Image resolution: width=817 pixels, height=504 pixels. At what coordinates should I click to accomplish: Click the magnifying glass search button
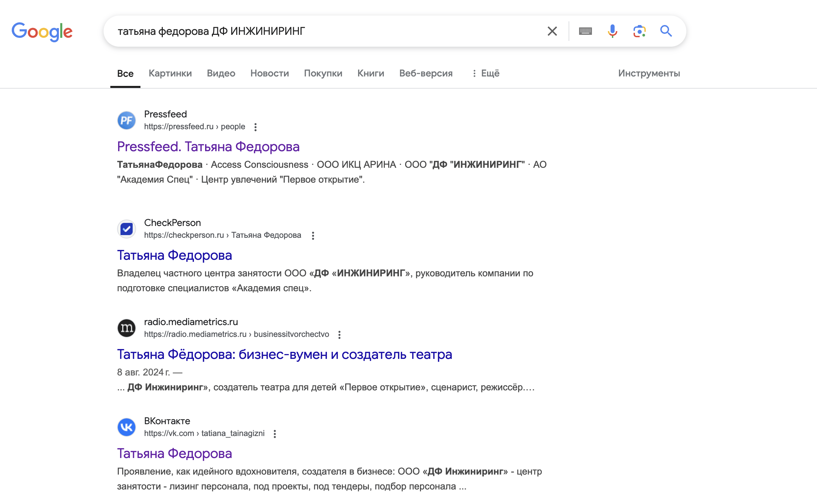click(666, 31)
